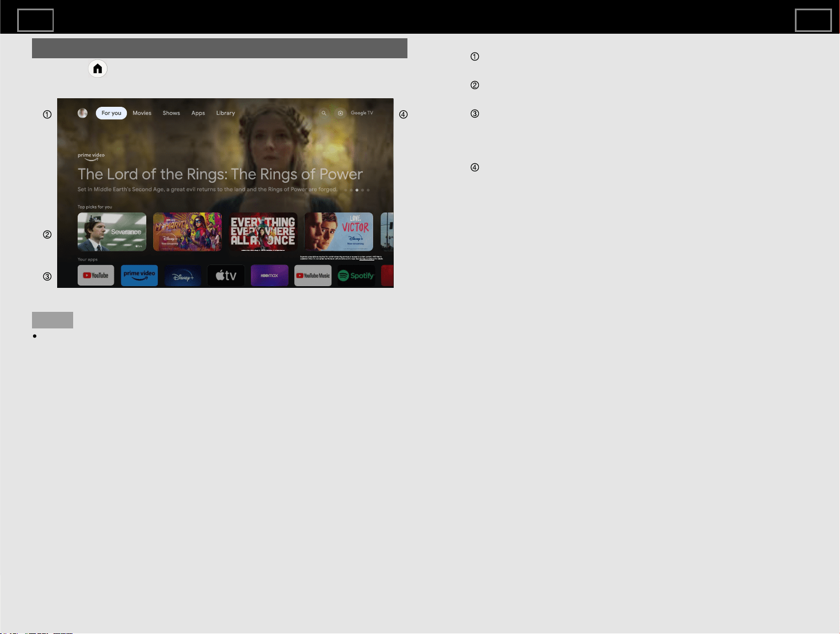Launch the Spotify app
Screen dimensions: 840x634
[x=356, y=275]
